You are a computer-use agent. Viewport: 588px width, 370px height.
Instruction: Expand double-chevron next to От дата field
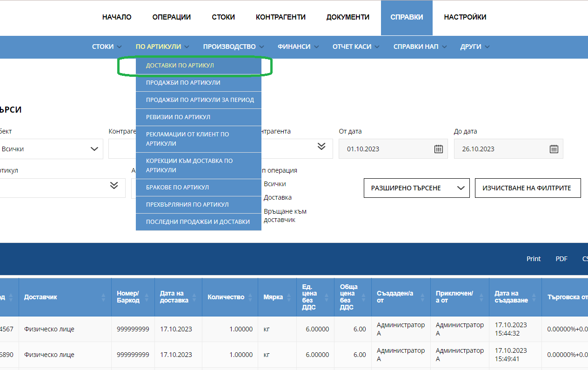321,146
